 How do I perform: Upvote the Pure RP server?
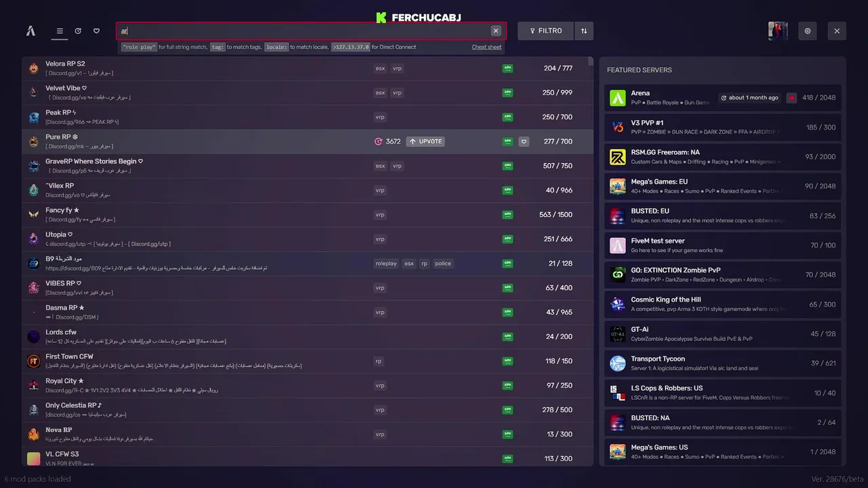tap(425, 142)
